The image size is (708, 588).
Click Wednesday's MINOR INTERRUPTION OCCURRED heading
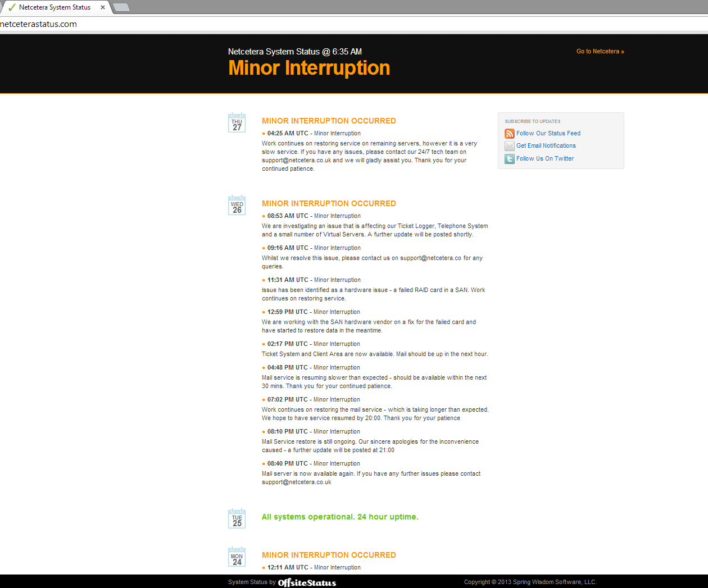(329, 203)
